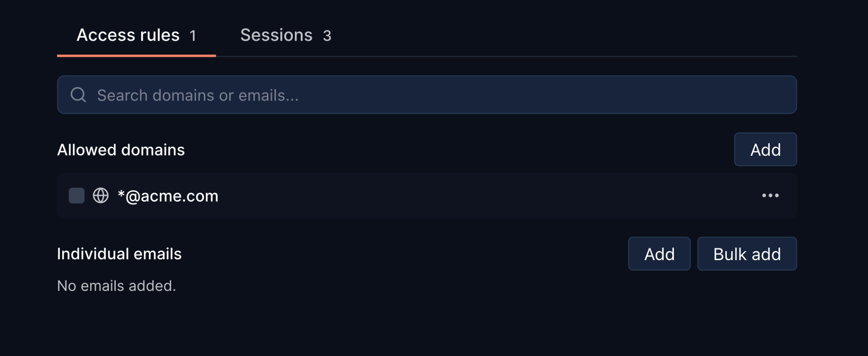The height and width of the screenshot is (356, 868).
Task: Click Add under Individual emails
Action: 659,254
